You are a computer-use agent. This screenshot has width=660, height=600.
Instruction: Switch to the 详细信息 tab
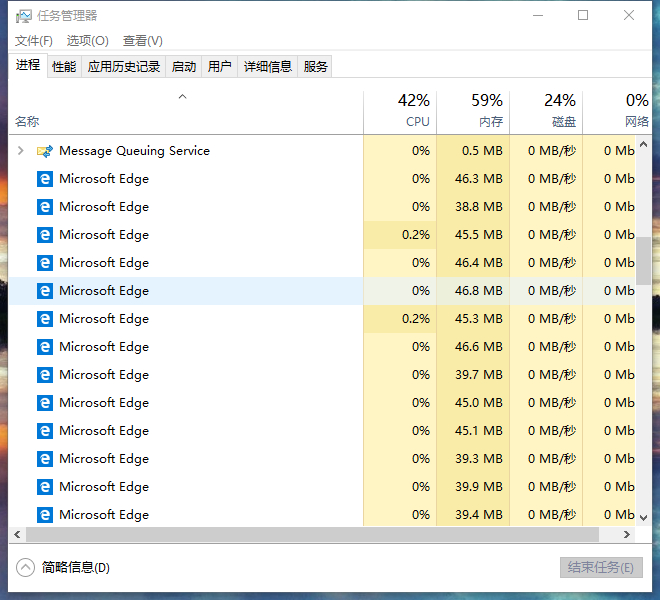tap(268, 67)
